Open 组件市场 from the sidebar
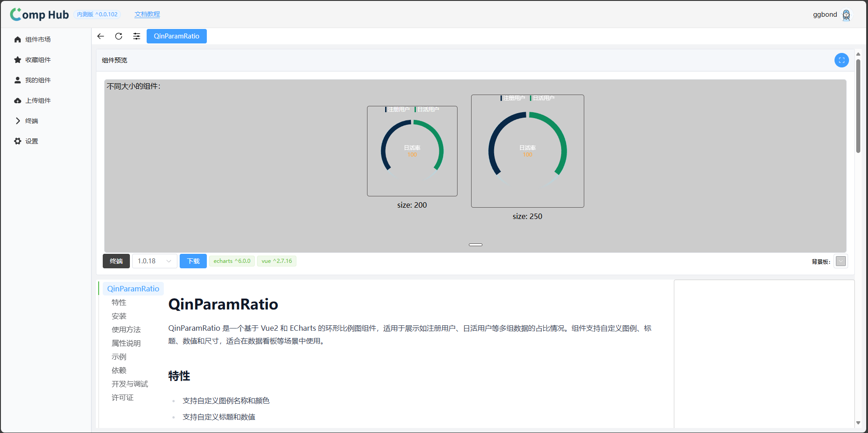Viewport: 868px width, 433px height. 38,40
